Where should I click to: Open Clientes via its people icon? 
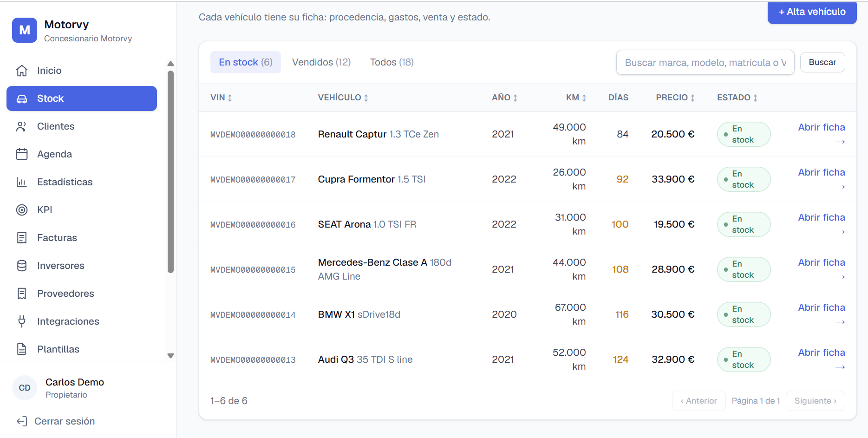pyautogui.click(x=22, y=126)
